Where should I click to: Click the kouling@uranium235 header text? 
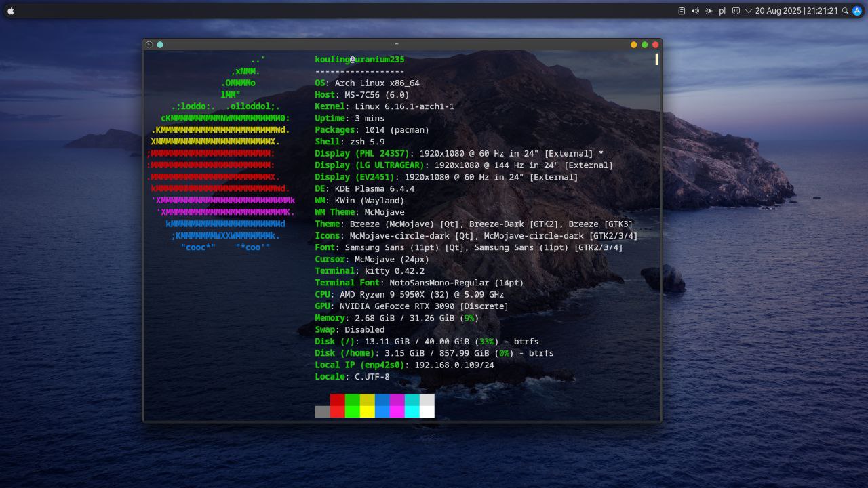click(359, 60)
